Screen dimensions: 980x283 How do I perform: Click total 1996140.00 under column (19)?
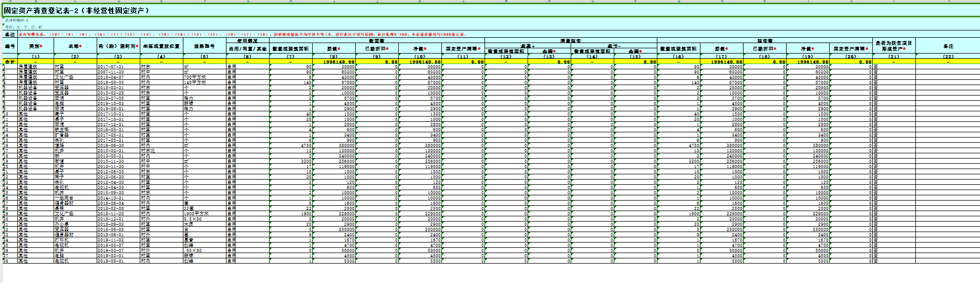pyautogui.click(x=808, y=62)
